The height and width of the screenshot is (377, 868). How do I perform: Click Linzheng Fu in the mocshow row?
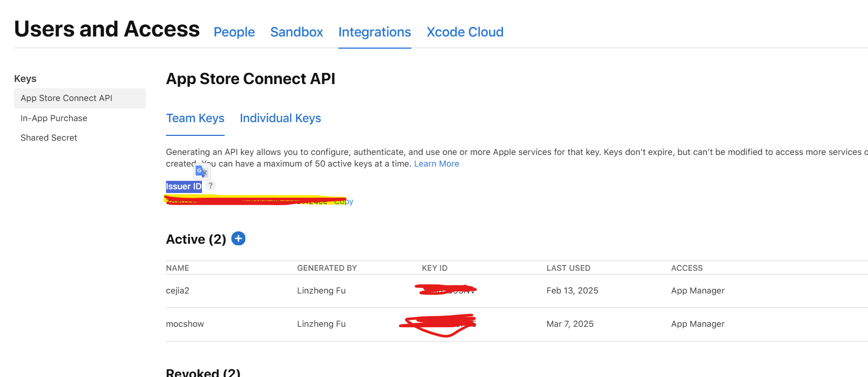[x=321, y=324]
